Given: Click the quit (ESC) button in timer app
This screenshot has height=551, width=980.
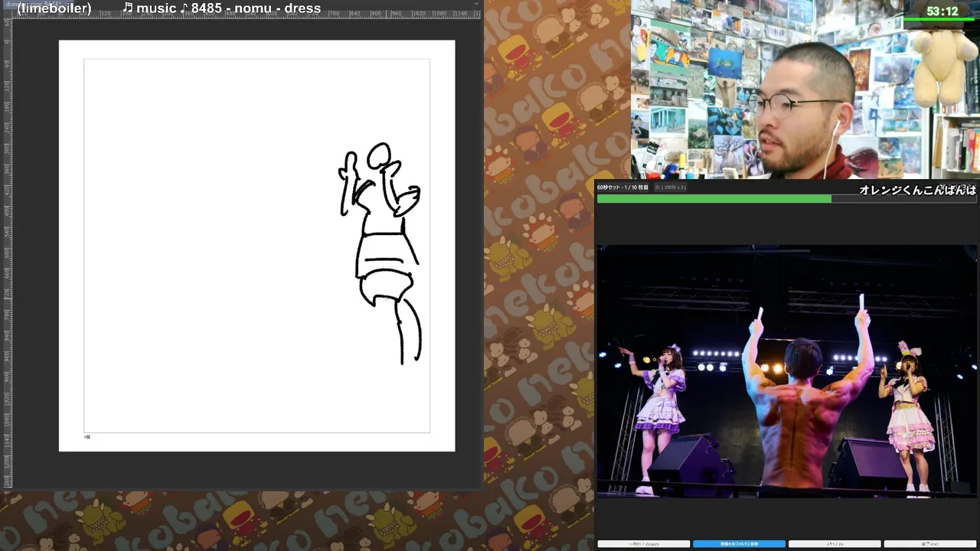Looking at the screenshot, I should click(x=930, y=544).
